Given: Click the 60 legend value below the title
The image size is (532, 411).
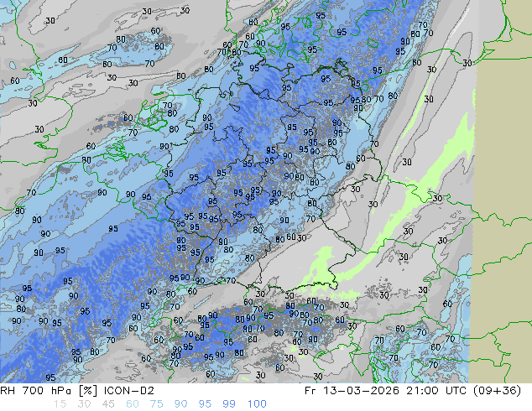Looking at the screenshot, I should (132, 404).
